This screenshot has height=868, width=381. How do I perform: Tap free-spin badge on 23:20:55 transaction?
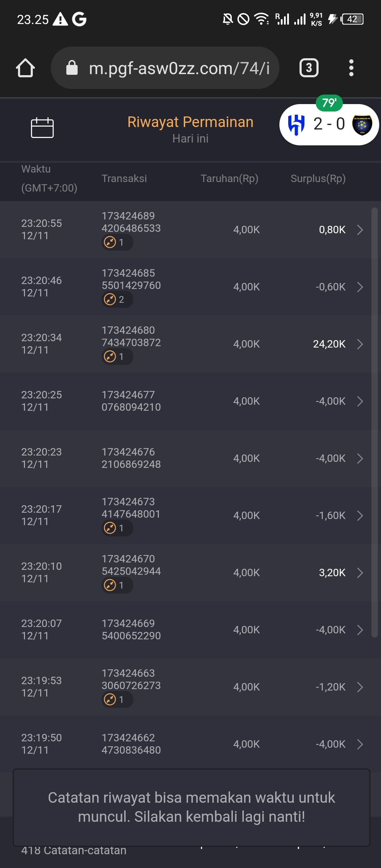tap(117, 242)
